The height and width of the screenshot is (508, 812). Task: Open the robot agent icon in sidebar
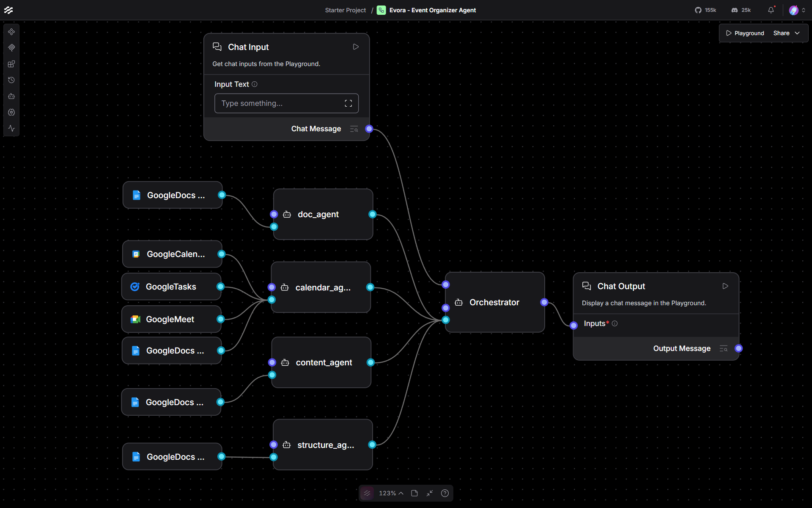(11, 96)
